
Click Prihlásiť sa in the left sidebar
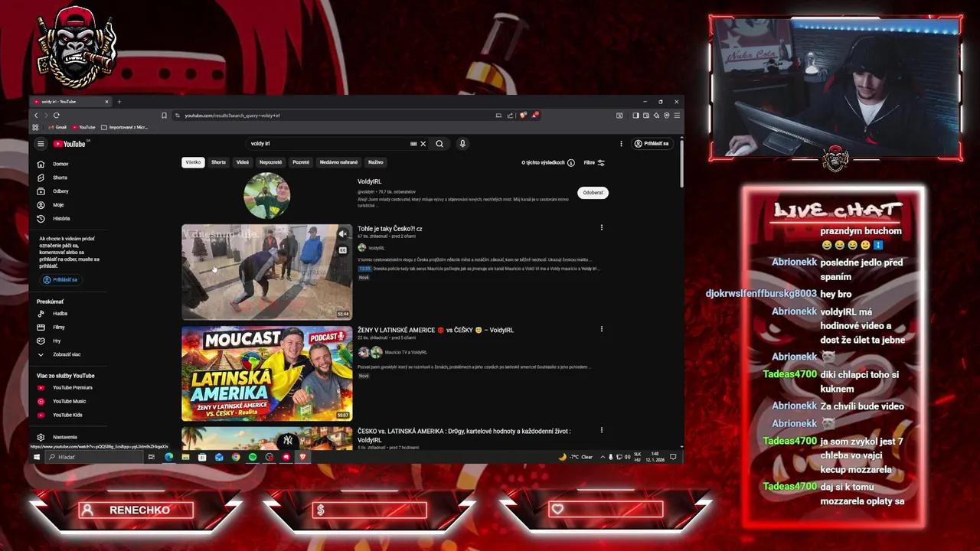(x=60, y=280)
